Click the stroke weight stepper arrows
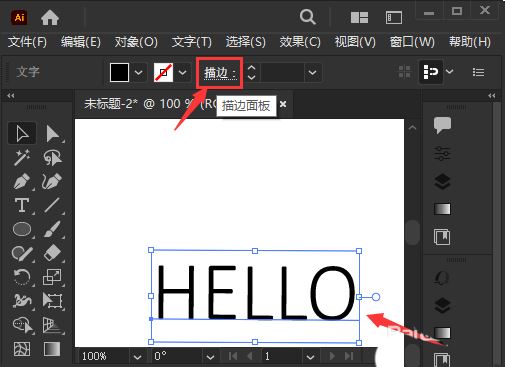Viewport: 505px width, 367px height. [252, 72]
